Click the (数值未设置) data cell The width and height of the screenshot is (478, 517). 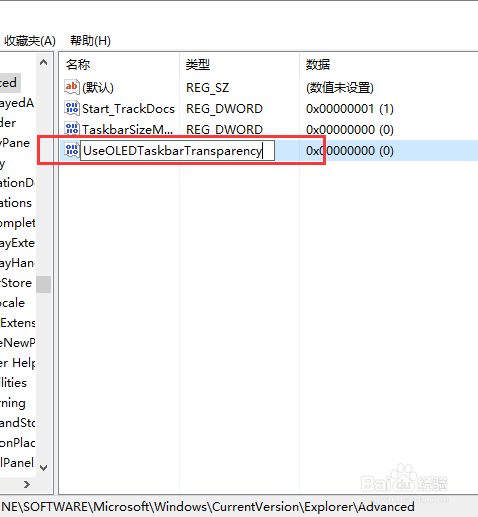(x=340, y=88)
